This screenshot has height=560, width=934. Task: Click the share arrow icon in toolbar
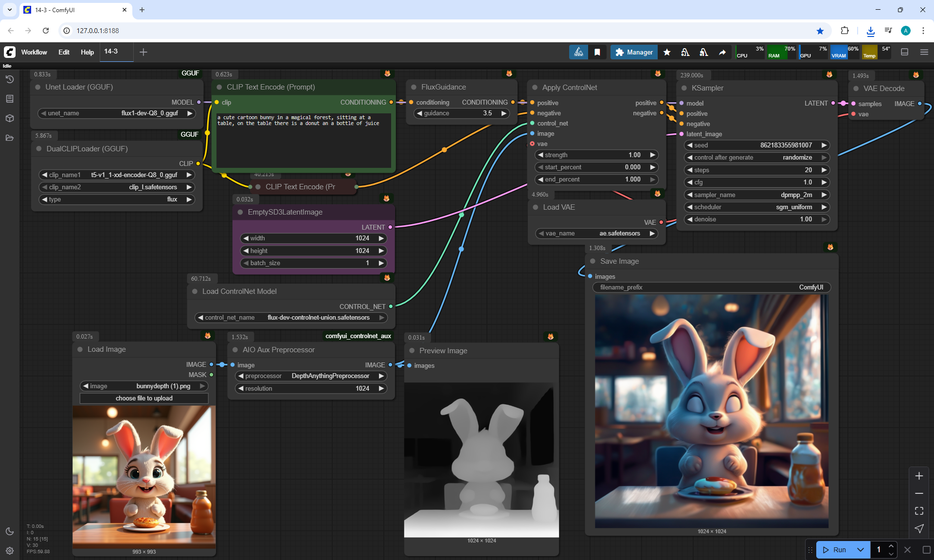pyautogui.click(x=722, y=52)
